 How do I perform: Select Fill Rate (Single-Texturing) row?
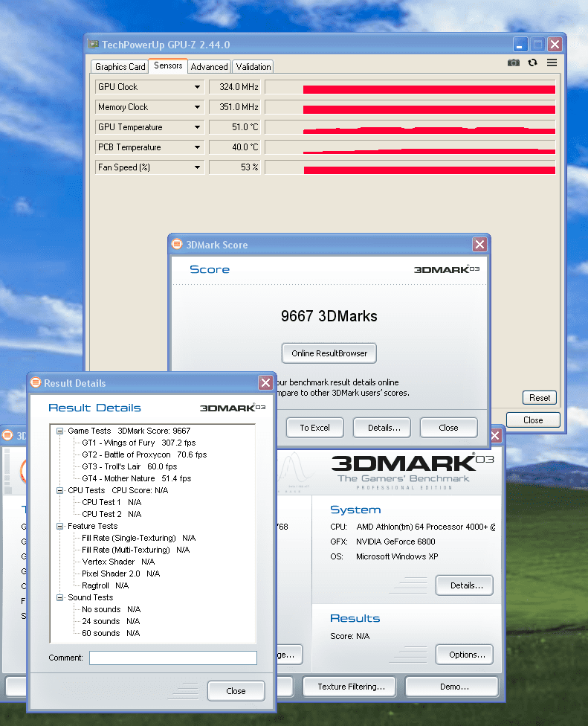tap(139, 538)
